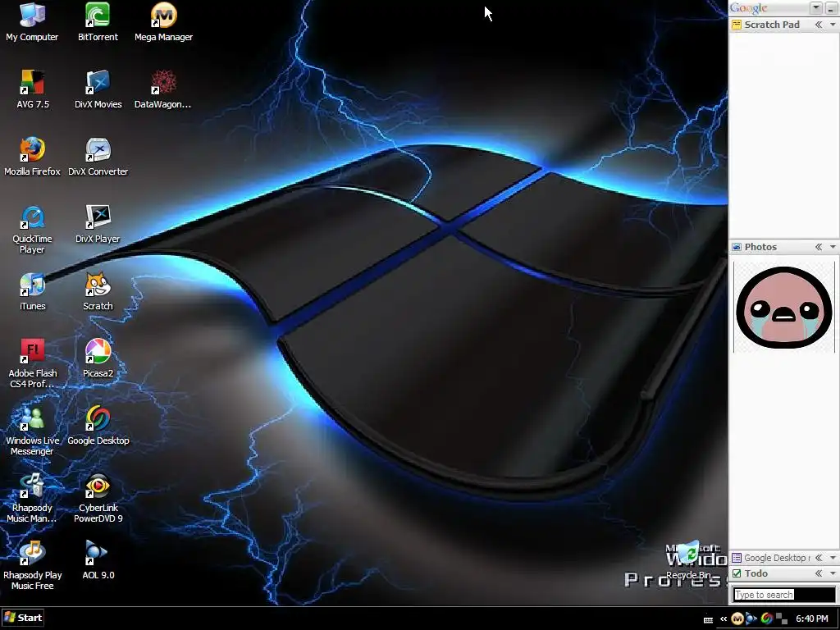
Task: Expand the Todo gadget double-chevron
Action: pos(819,573)
